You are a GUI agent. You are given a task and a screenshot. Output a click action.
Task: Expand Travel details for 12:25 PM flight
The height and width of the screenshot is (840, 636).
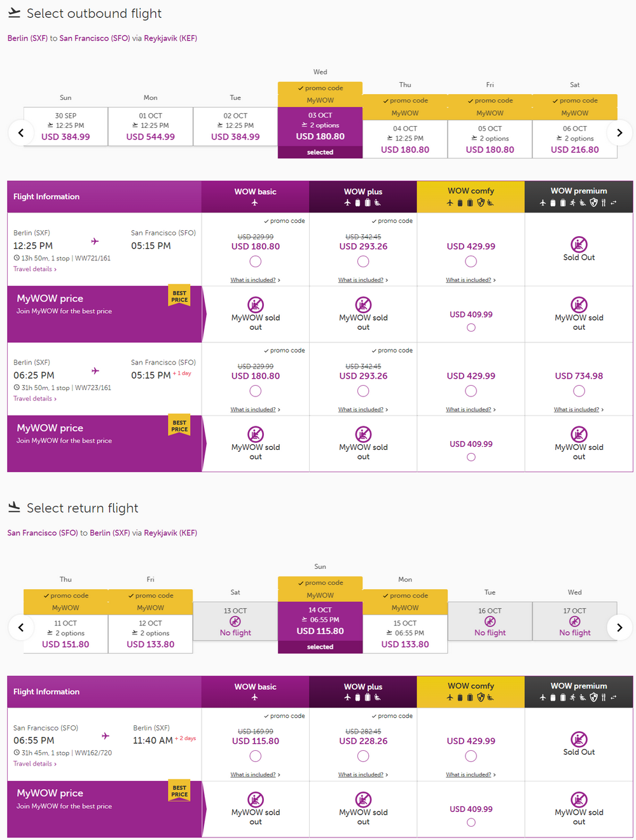35,269
